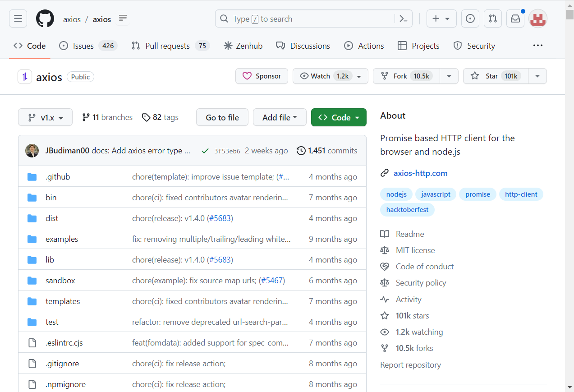Click the eye icon beside 1.2k watching
574x392 pixels.
click(385, 332)
